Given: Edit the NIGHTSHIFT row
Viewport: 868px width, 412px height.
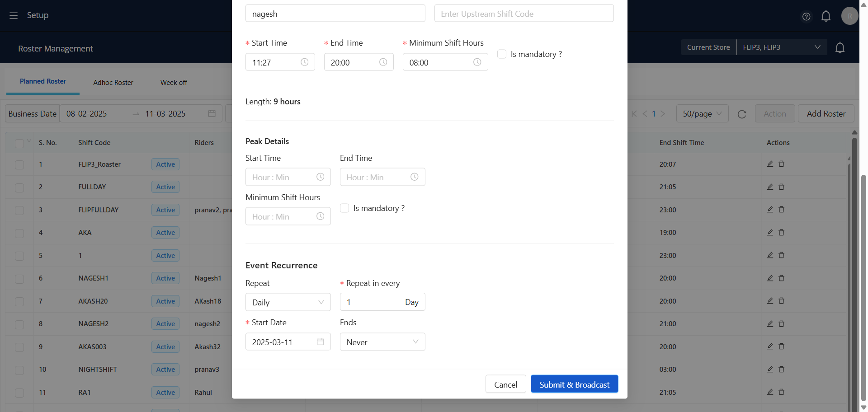Looking at the screenshot, I should point(770,369).
